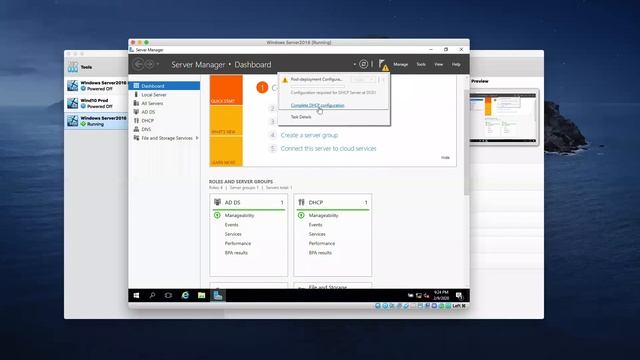Open the navigation history dropdown arrow
The width and height of the screenshot is (640, 360).
point(158,64)
